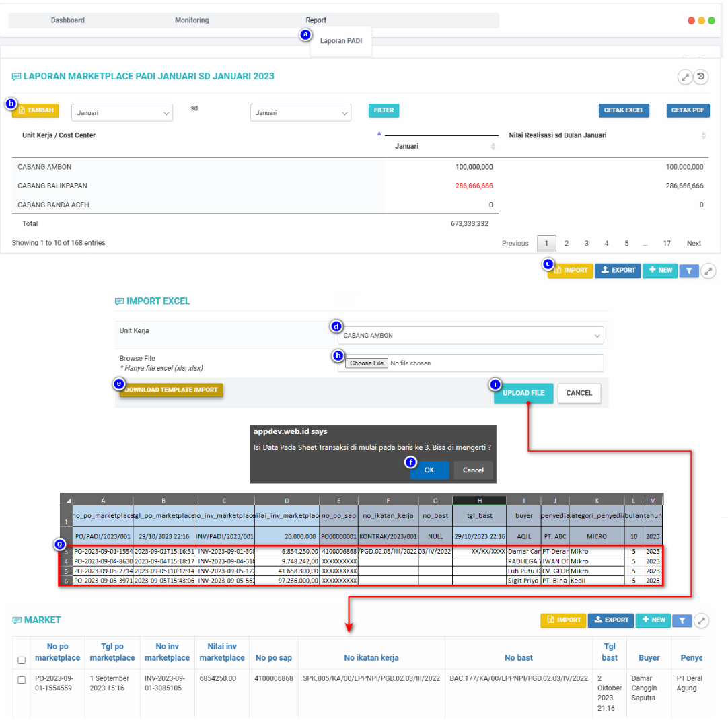Click CABANG BALIKPAPAN row label
Image resolution: width=728 pixels, height=720 pixels.
tap(52, 186)
